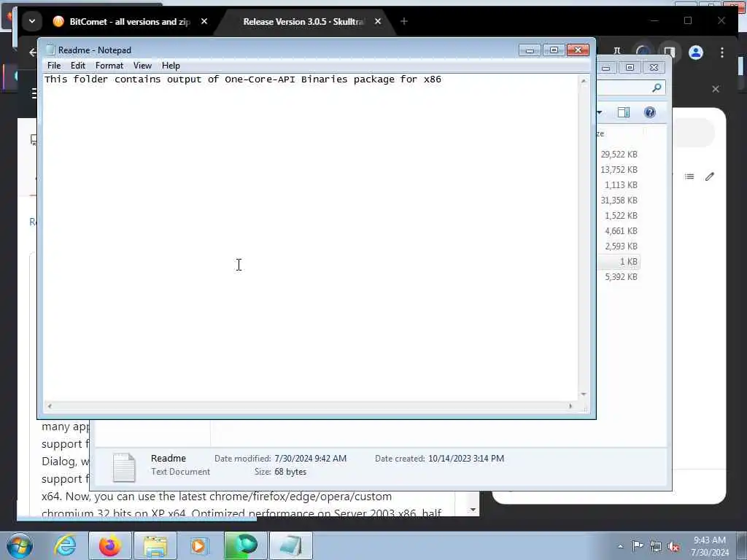Click the Readme file icon in details pane

[x=124, y=467]
